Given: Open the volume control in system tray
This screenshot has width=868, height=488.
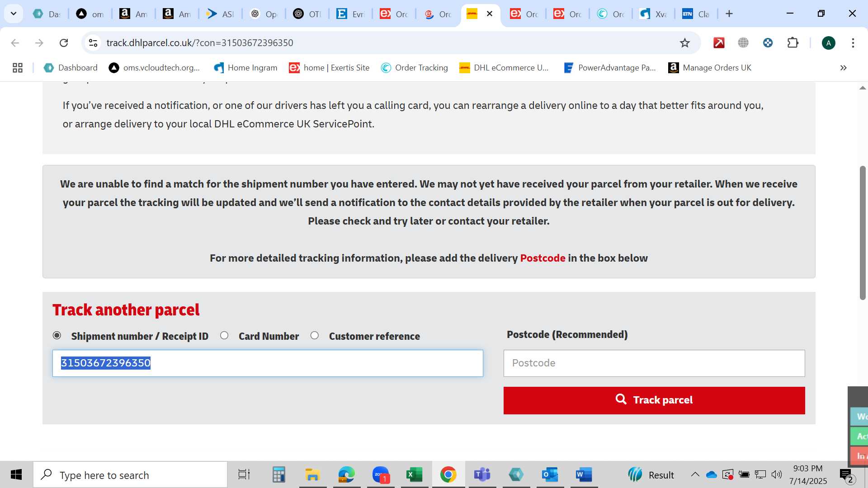Looking at the screenshot, I should pyautogui.click(x=777, y=474).
